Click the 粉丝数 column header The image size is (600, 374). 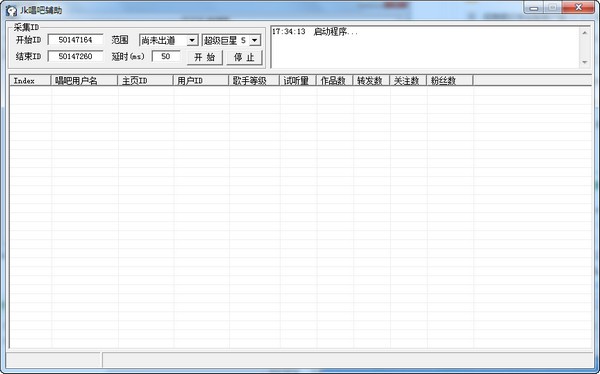[450, 80]
